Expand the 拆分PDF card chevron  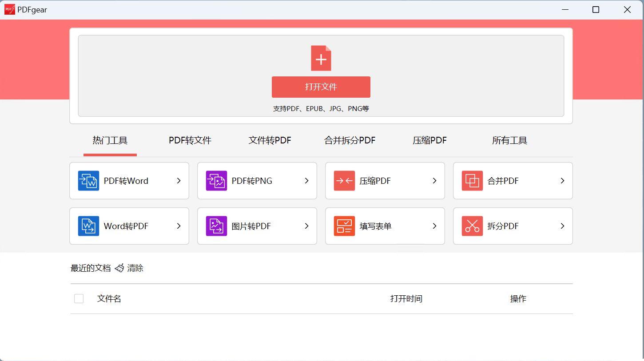tap(562, 226)
